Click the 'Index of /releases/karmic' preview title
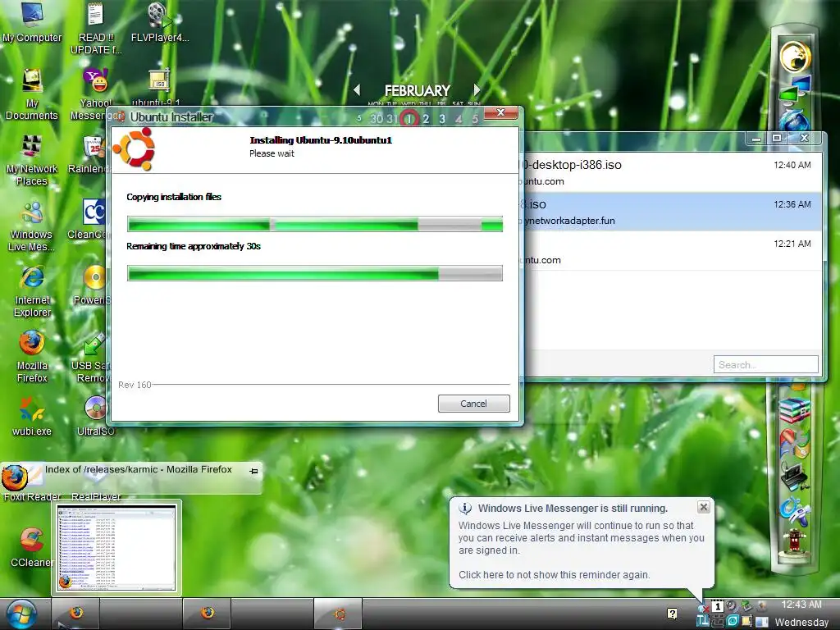Image resolution: width=840 pixels, height=630 pixels. (138, 469)
